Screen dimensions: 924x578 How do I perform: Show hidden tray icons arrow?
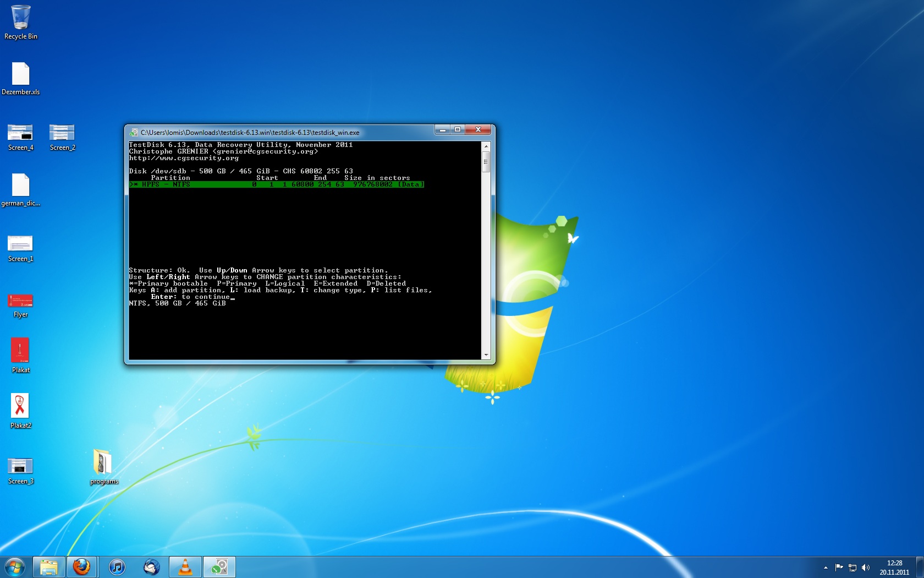coord(826,568)
